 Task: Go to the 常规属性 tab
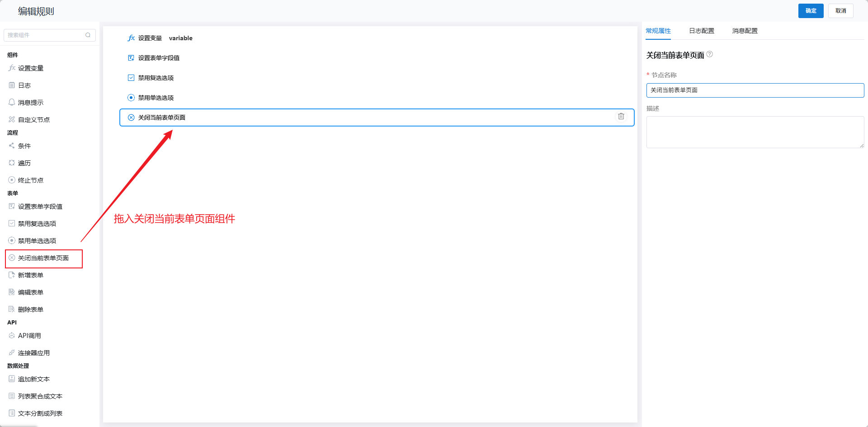click(x=658, y=31)
